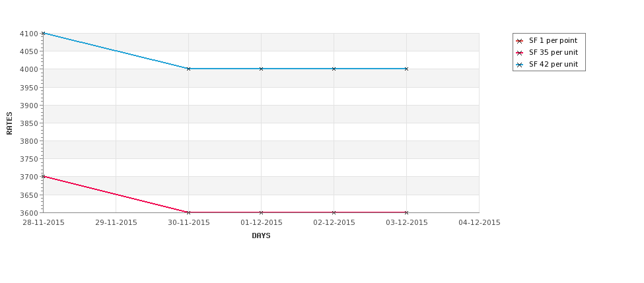Select the SF 1 per point legend label

553,41
